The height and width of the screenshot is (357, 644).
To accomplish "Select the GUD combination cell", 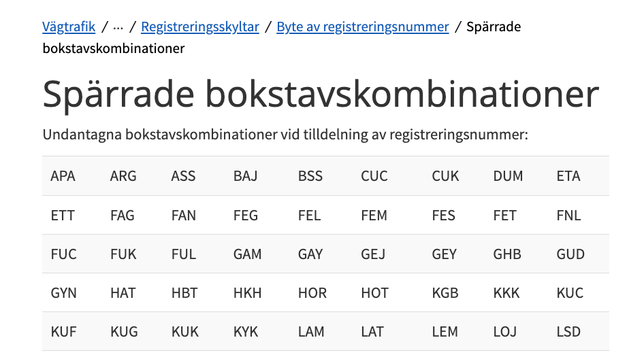I will pos(570,254).
